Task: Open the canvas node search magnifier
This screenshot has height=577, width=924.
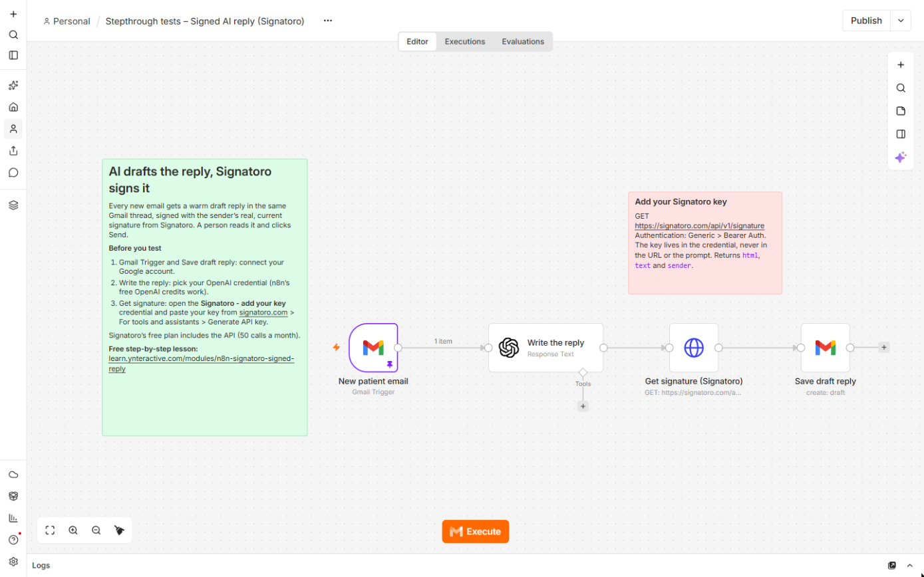Action: click(x=901, y=88)
